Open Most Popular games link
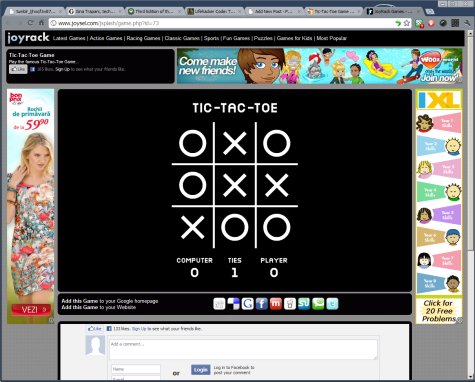Viewport: 475px width, 382px height. click(331, 38)
